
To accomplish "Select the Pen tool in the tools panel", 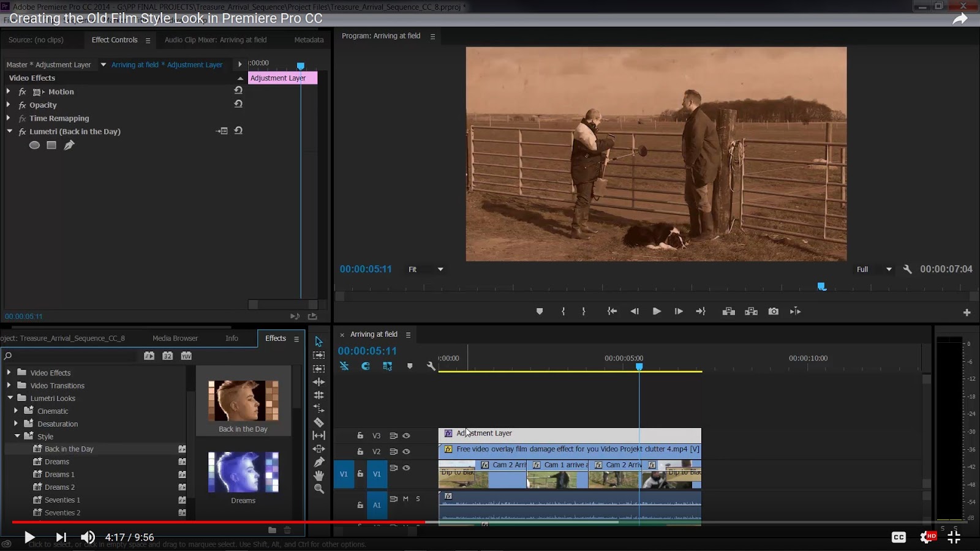I will tap(318, 462).
